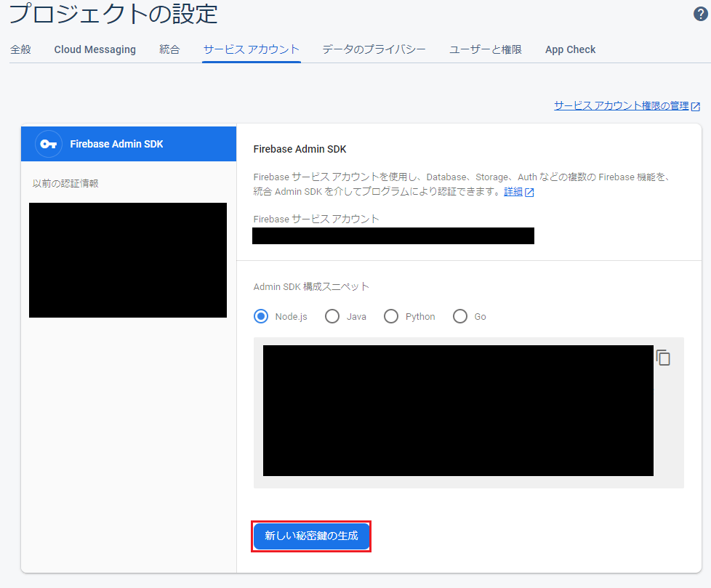This screenshot has height=588, width=711.
Task: Click Firebase Admin SDK heading in the right pane
Action: (300, 149)
